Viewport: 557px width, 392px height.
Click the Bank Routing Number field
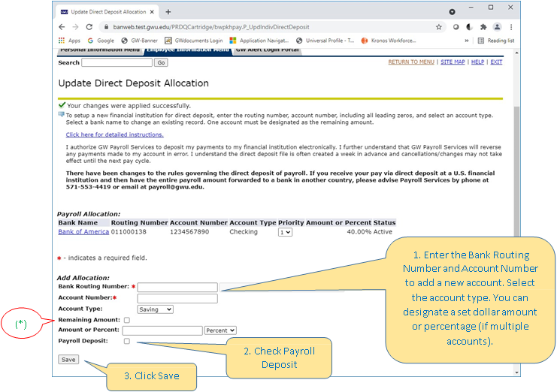point(177,287)
